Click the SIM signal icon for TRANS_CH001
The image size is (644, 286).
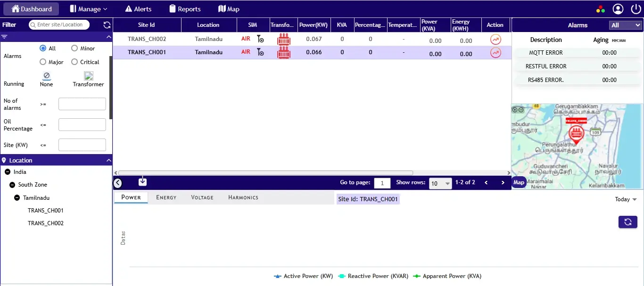pos(260,53)
